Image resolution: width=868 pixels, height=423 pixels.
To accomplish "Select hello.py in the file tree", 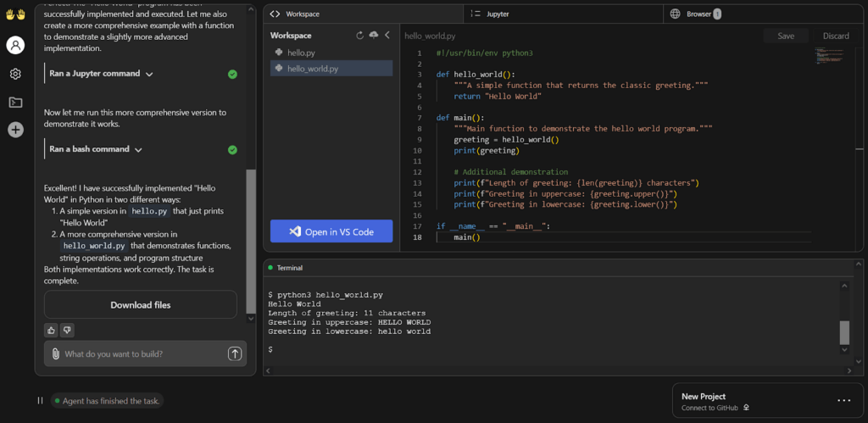I will point(301,53).
